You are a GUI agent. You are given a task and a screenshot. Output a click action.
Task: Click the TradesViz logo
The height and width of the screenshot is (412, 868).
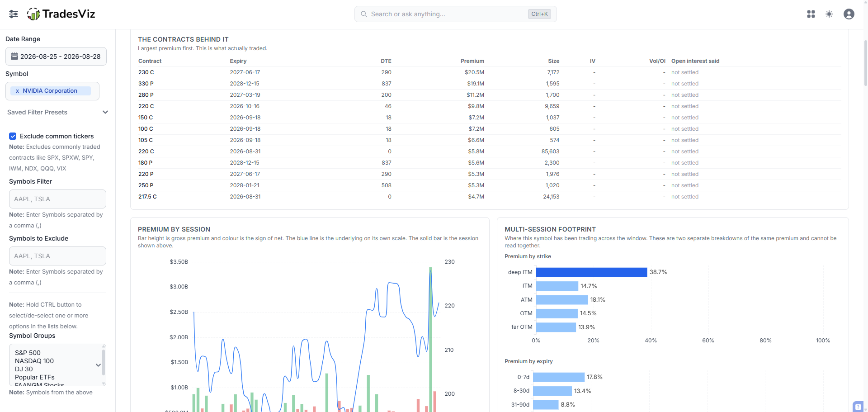click(61, 14)
